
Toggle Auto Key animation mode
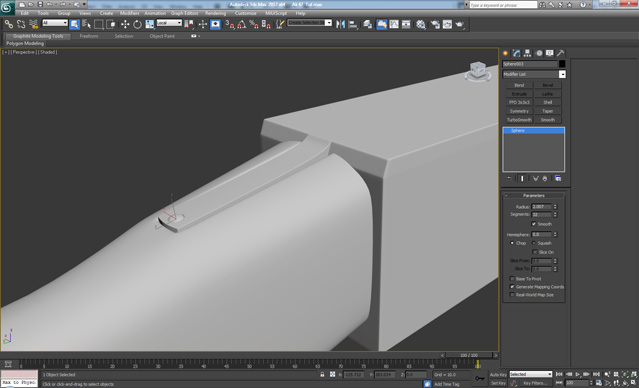[498, 375]
